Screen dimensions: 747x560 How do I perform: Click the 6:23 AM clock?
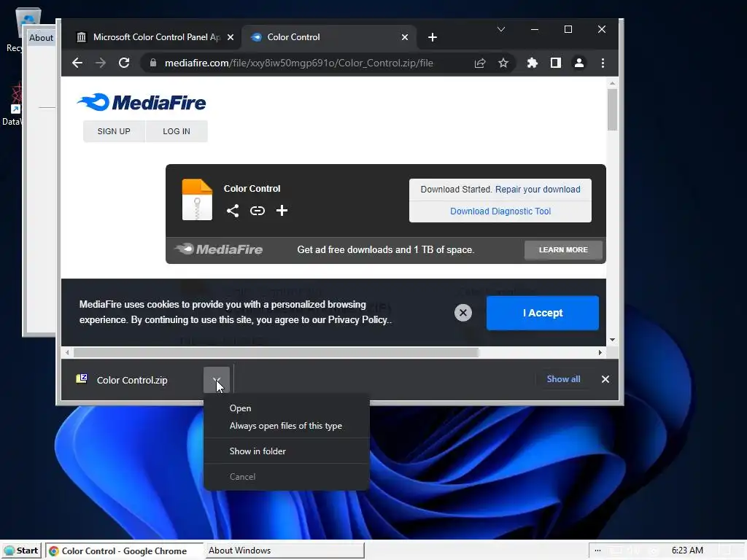[687, 551]
